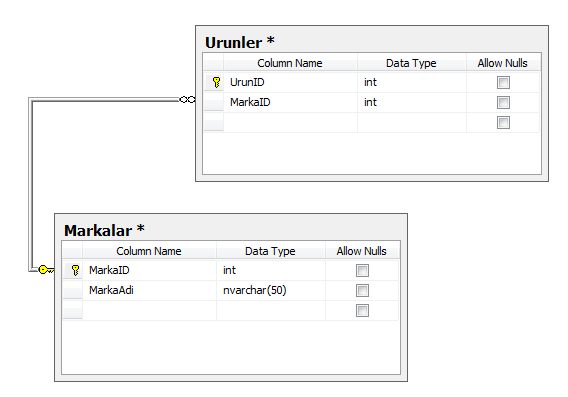Check Allow Nulls on empty Urunler row

[503, 122]
